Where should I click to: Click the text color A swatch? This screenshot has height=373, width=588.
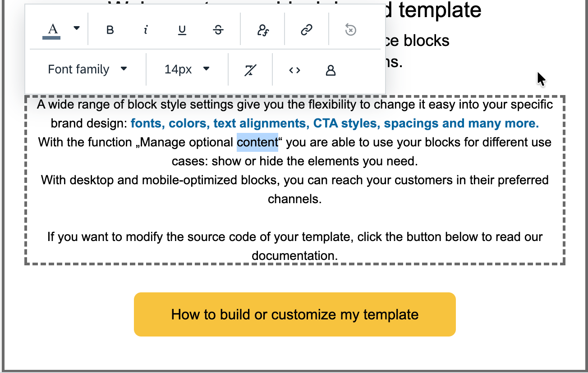[x=52, y=30]
